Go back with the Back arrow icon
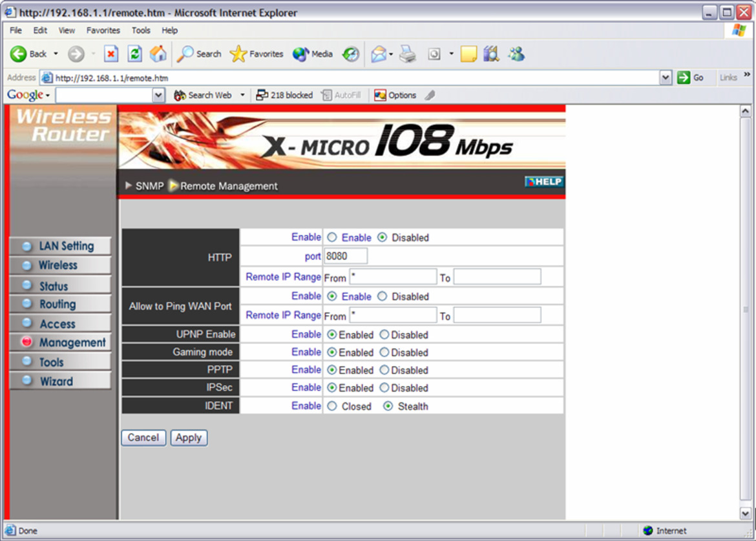The width and height of the screenshot is (756, 541). (x=18, y=54)
